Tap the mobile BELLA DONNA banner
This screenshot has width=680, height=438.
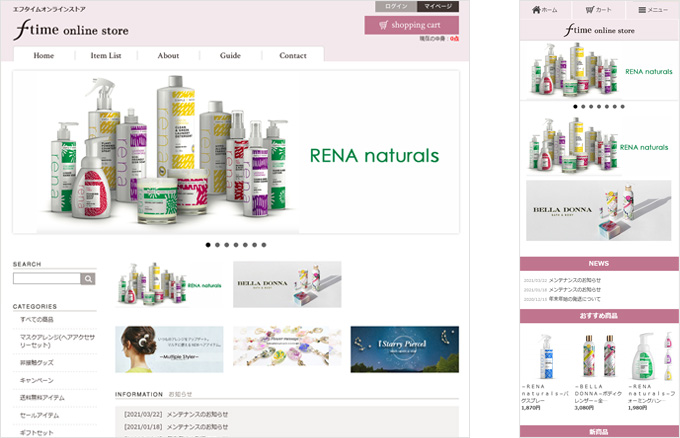pyautogui.click(x=598, y=210)
